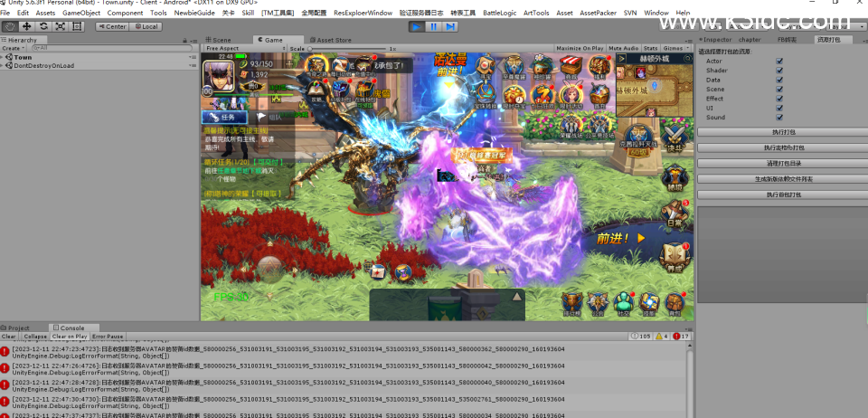Toggle warning message filter showing 4
The height and width of the screenshot is (418, 868).
662,337
